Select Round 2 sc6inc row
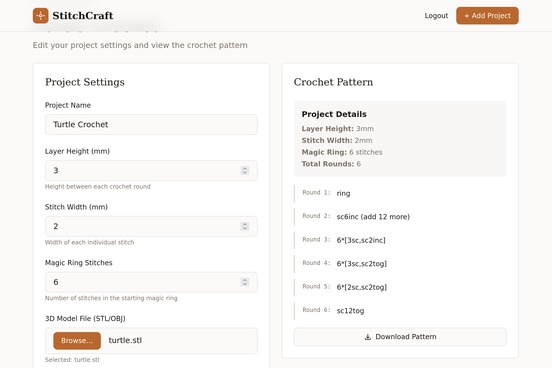 pos(400,217)
